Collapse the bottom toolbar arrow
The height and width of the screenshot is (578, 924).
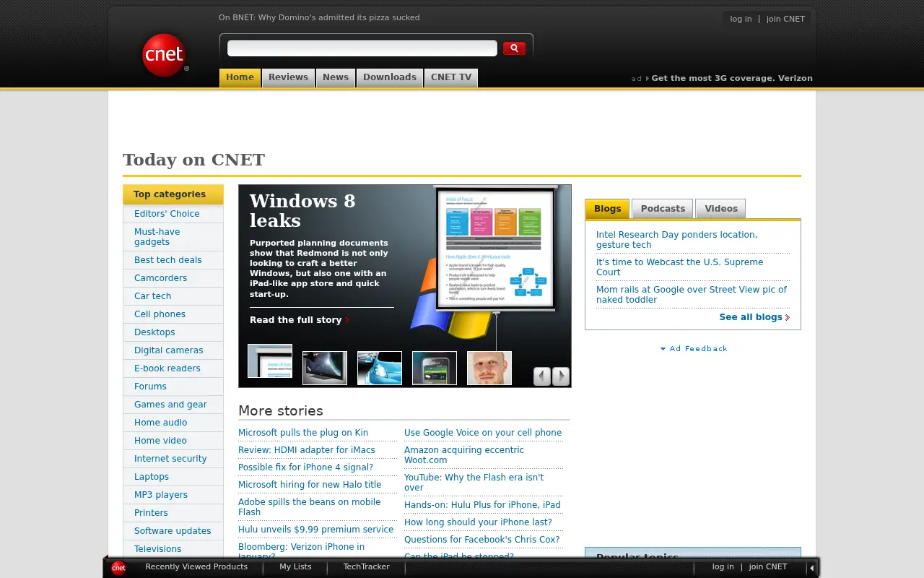click(x=811, y=568)
